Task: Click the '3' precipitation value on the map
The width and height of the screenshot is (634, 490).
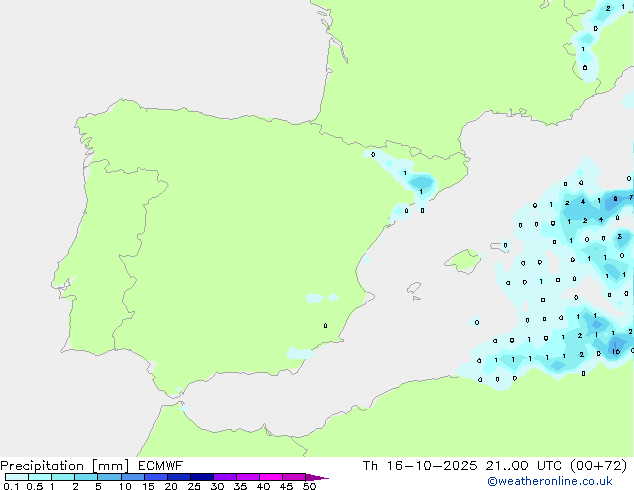Action: point(619,237)
